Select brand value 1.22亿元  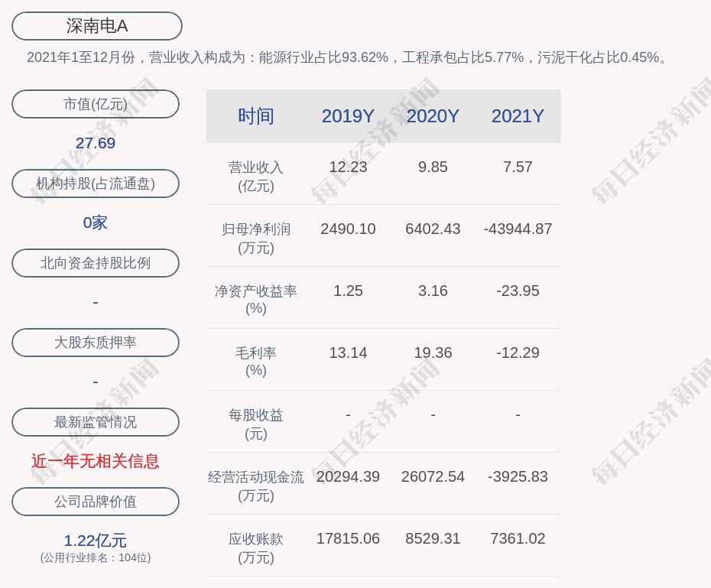coord(96,541)
